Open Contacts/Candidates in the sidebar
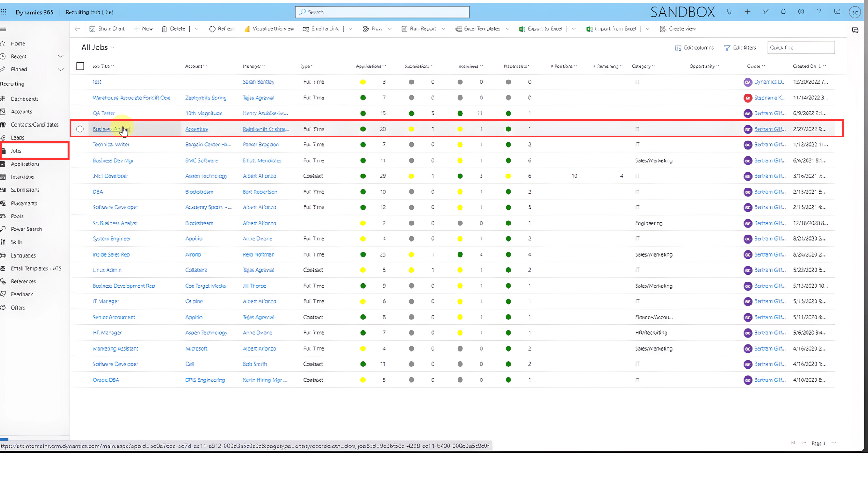Viewport: 868px width, 488px height. tap(35, 125)
